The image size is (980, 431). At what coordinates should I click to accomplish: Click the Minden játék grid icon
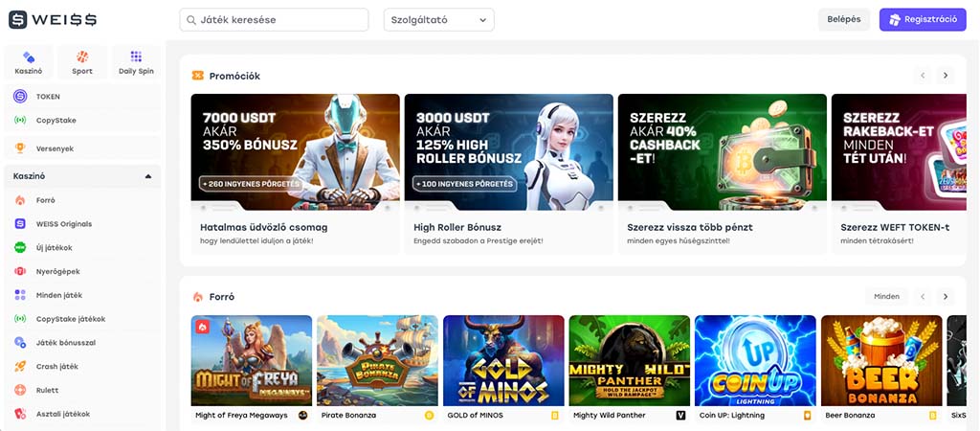coord(20,295)
